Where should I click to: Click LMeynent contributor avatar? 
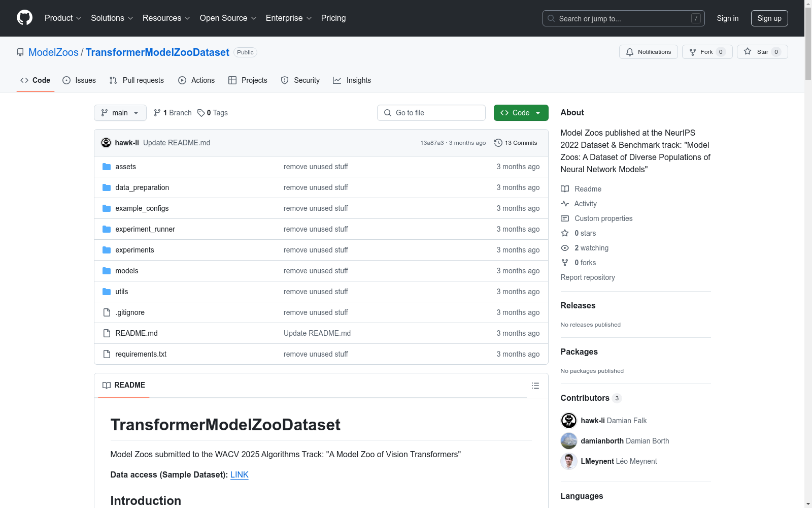pos(569,461)
